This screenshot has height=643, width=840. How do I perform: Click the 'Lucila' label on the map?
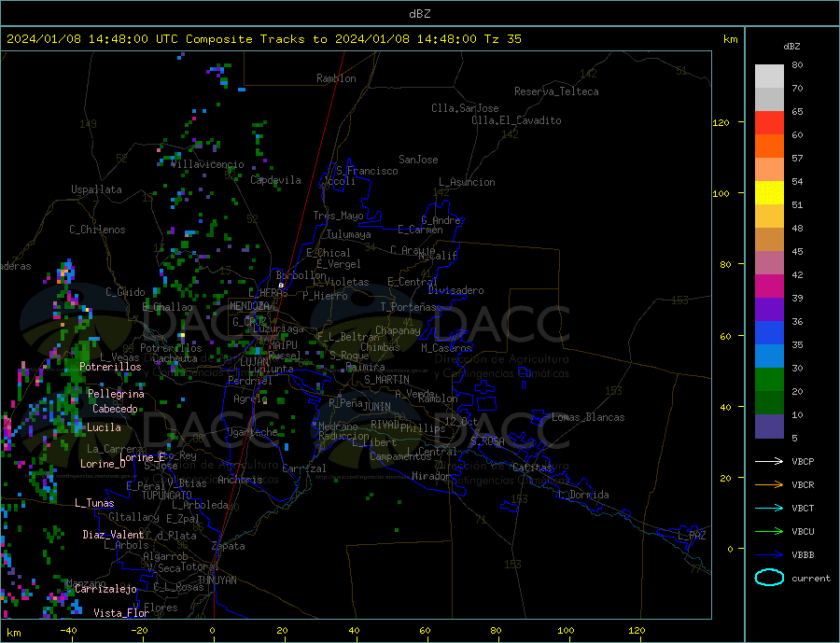[104, 427]
